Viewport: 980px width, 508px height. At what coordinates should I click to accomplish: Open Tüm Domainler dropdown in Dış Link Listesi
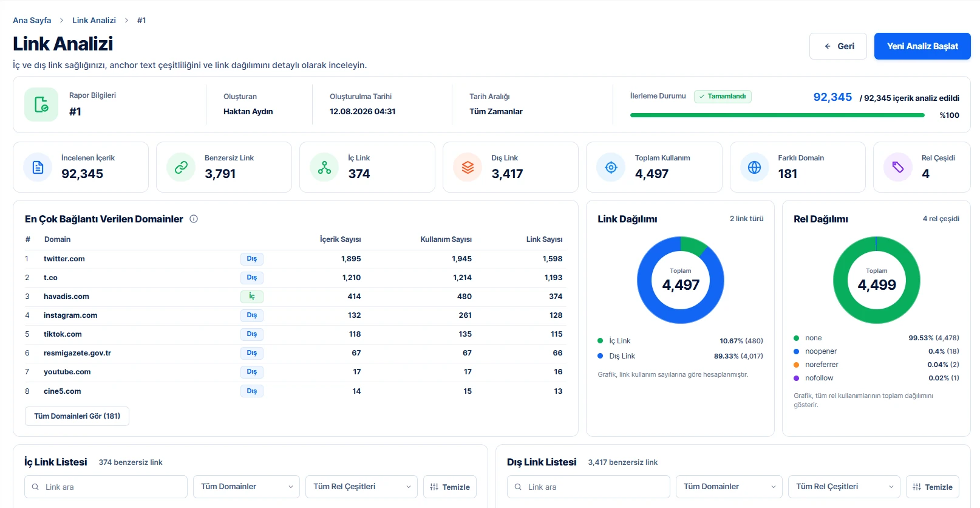[x=729, y=487]
